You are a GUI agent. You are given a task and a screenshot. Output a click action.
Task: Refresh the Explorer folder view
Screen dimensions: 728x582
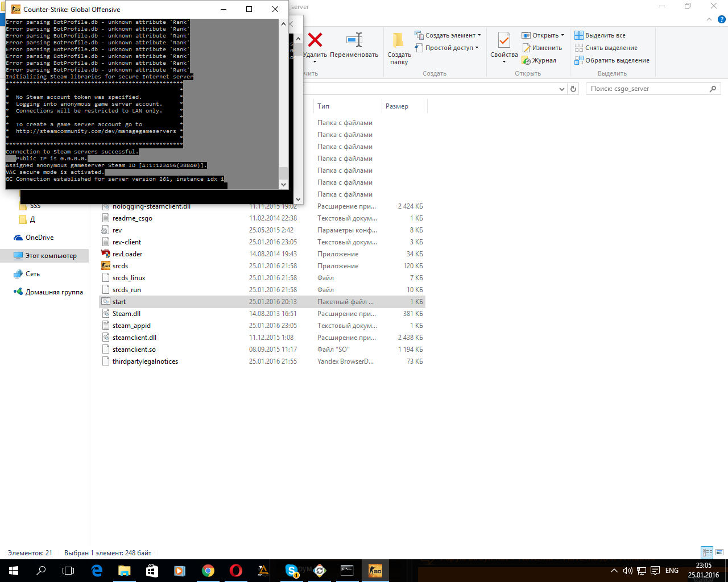point(573,89)
